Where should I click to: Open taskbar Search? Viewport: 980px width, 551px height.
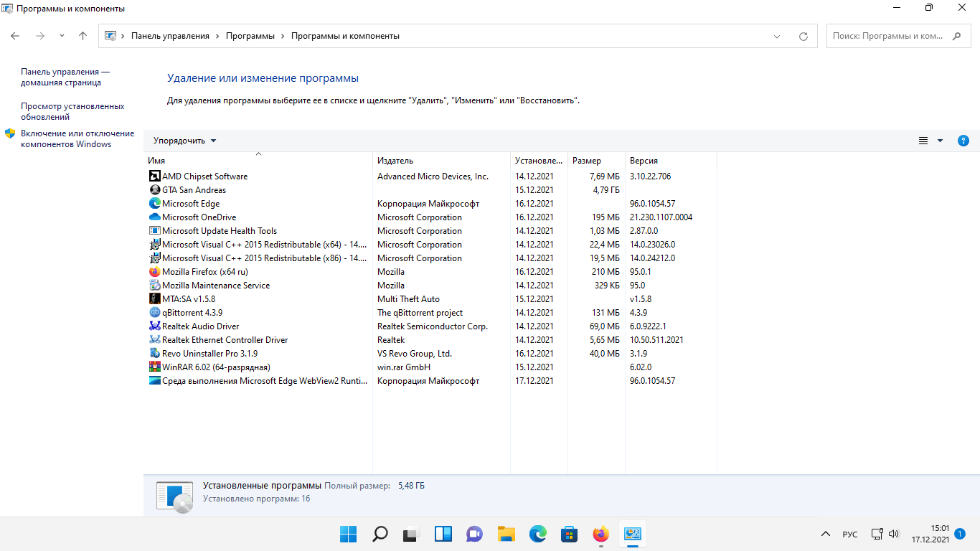point(380,534)
